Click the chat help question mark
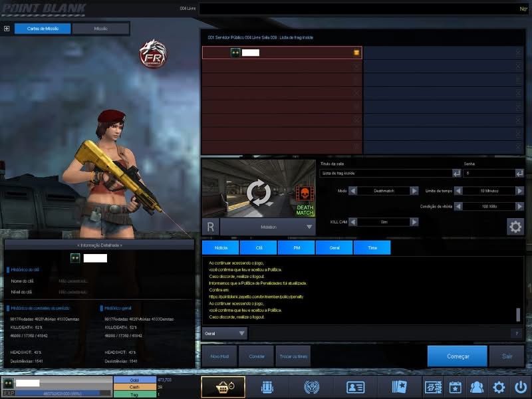 click(517, 334)
